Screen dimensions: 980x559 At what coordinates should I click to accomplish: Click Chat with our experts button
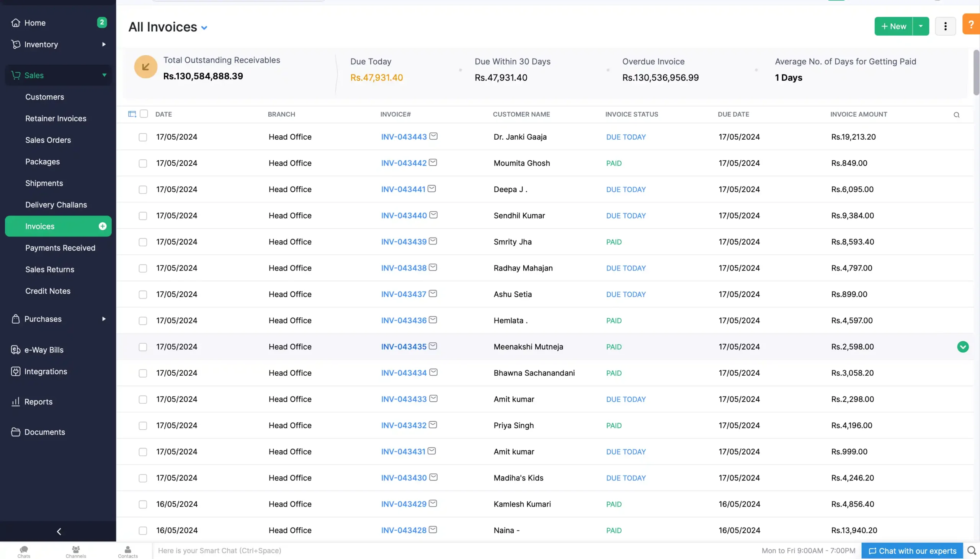point(912,551)
